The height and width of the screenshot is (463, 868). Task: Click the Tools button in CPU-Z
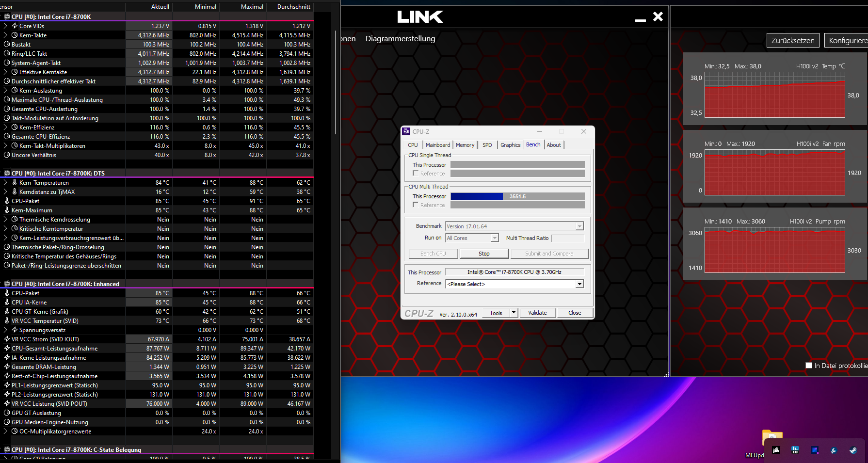tap(496, 313)
